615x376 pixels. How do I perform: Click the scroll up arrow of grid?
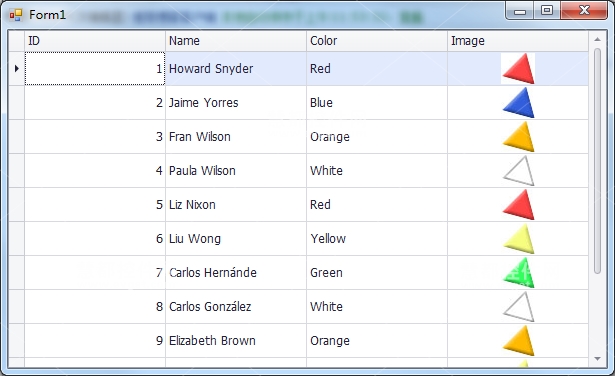pos(597,39)
